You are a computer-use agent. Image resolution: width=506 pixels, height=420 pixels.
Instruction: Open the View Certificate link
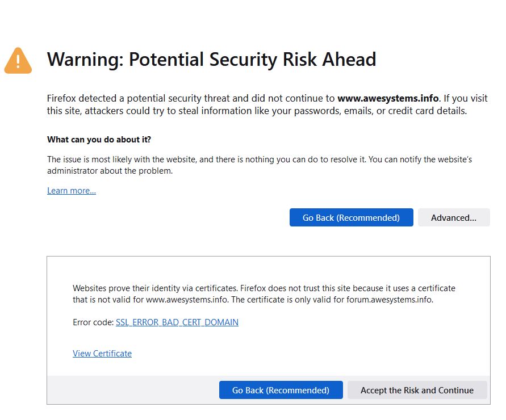[102, 354]
